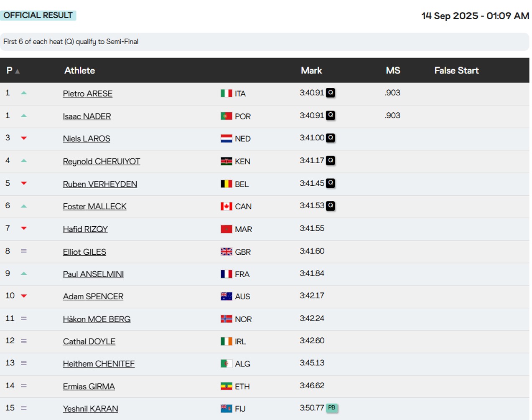532x420 pixels.
Task: Click the Athlete column header
Action: tap(79, 71)
